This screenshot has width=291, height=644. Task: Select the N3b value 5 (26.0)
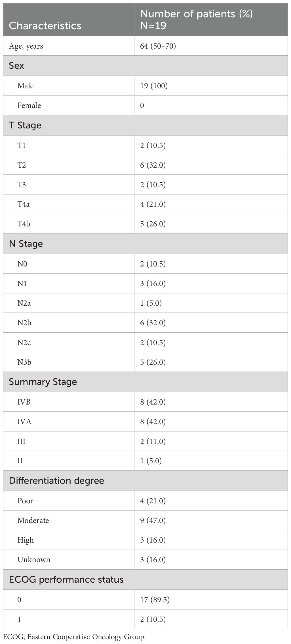(153, 362)
